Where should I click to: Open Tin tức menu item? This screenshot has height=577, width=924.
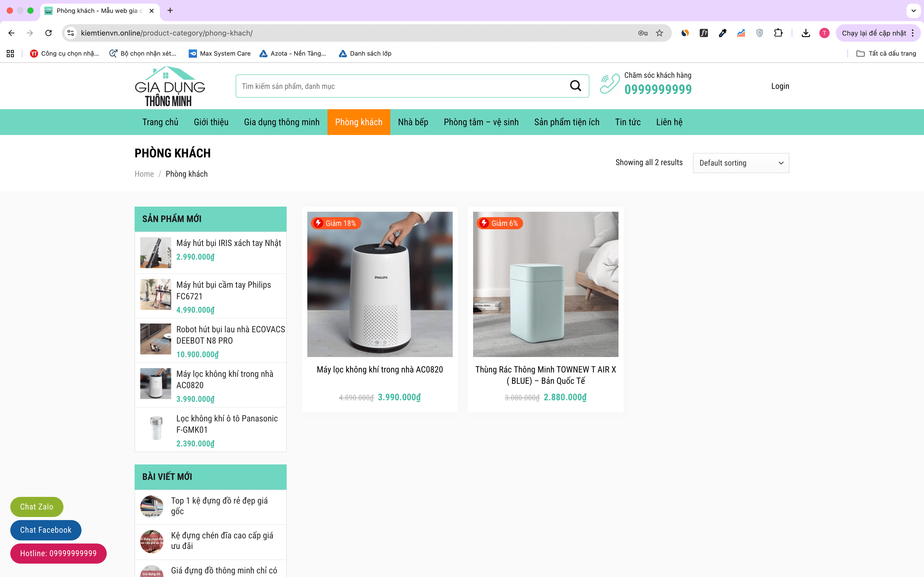click(x=627, y=122)
